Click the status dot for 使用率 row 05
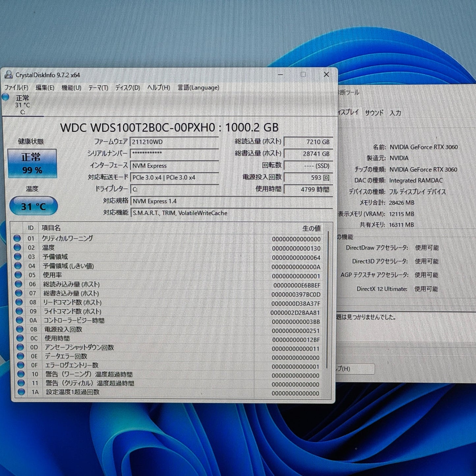476x476 pixels. pos(18,275)
